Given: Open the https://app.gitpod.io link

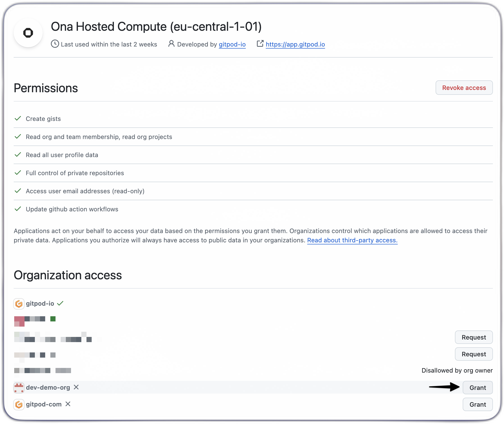Looking at the screenshot, I should 295,44.
